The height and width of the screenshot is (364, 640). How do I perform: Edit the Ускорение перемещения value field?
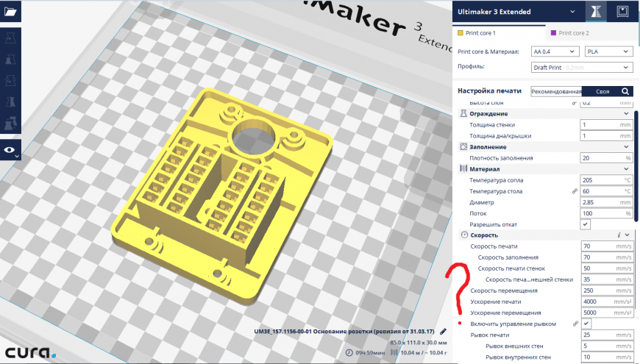click(608, 313)
